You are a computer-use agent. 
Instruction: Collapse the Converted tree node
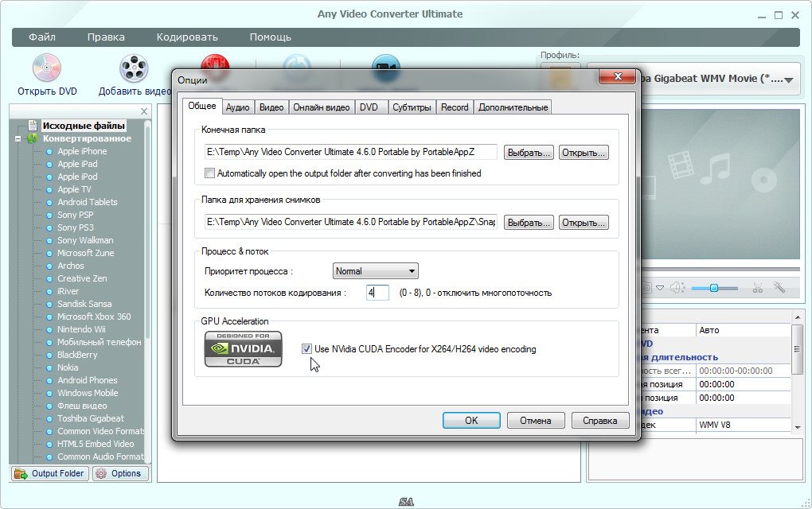tap(18, 138)
